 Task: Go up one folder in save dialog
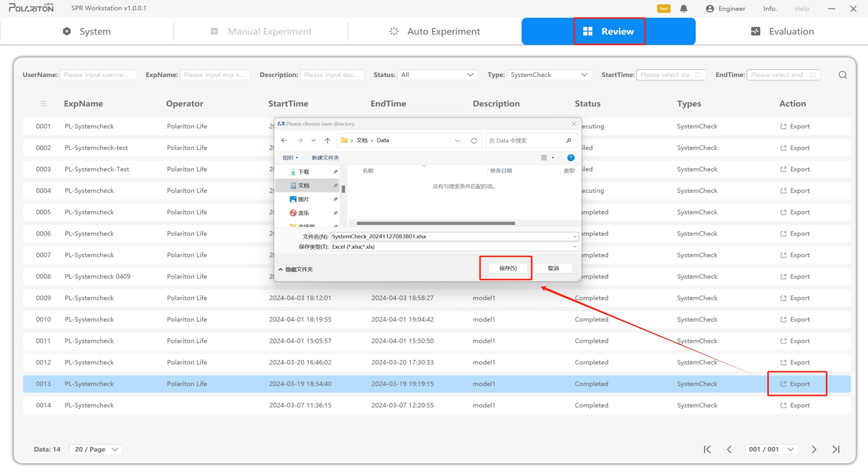pos(327,140)
